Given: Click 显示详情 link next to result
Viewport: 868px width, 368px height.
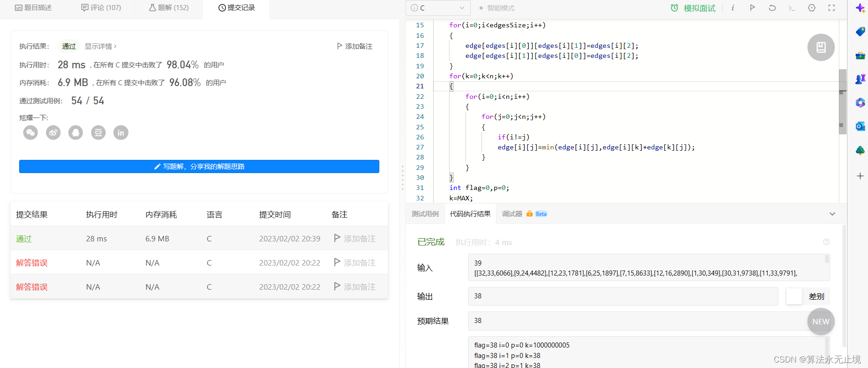Looking at the screenshot, I should tap(101, 46).
